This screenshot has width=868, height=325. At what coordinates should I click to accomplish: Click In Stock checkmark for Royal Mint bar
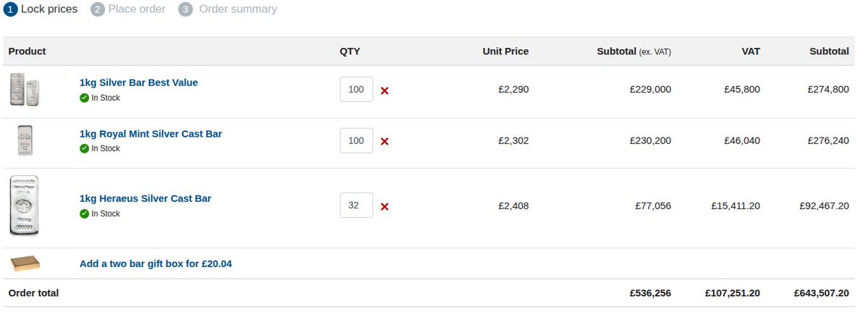[85, 148]
